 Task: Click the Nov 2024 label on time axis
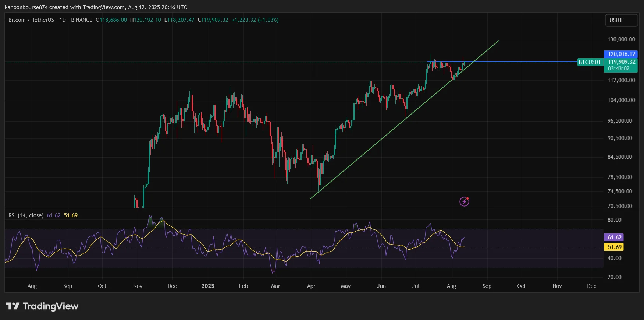(x=138, y=286)
